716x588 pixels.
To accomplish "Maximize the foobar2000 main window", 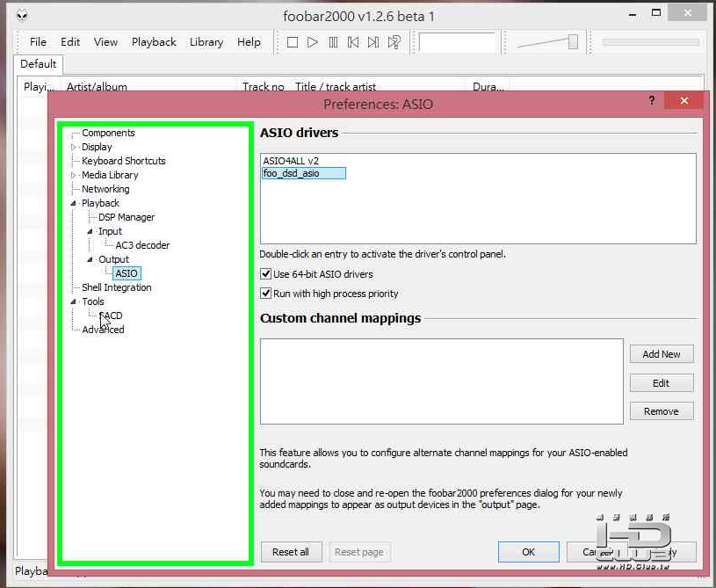I will pyautogui.click(x=656, y=13).
